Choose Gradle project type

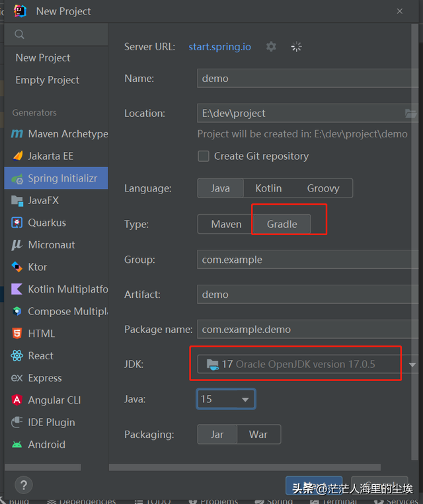click(282, 224)
